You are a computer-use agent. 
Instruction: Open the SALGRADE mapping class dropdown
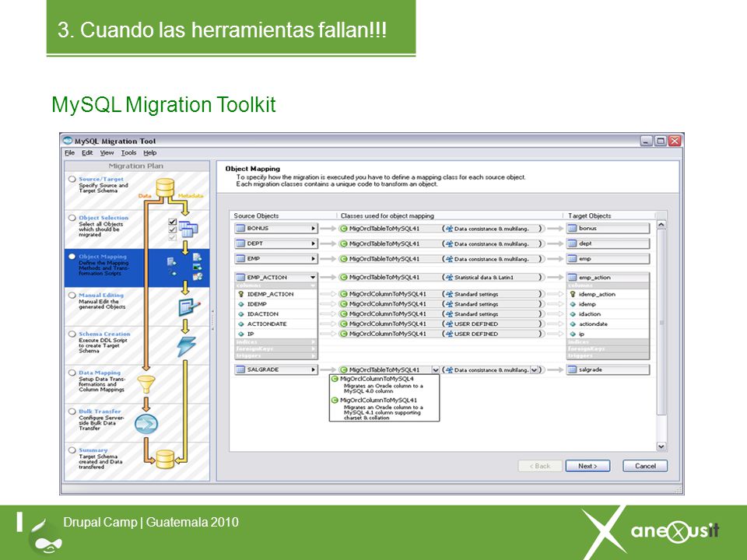point(435,370)
